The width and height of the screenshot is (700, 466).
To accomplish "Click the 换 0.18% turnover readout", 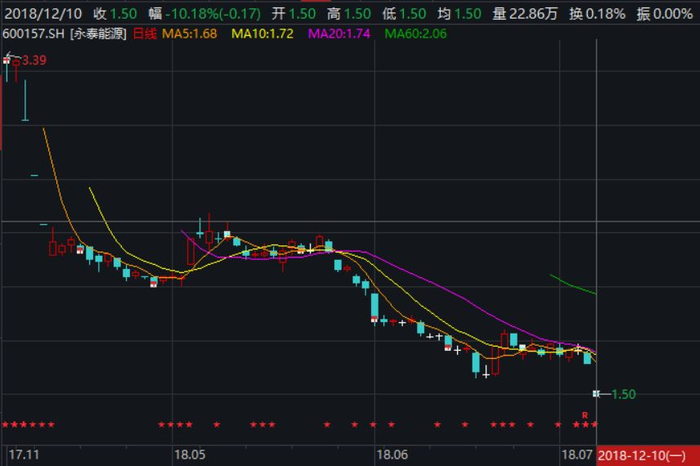I will click(x=597, y=14).
